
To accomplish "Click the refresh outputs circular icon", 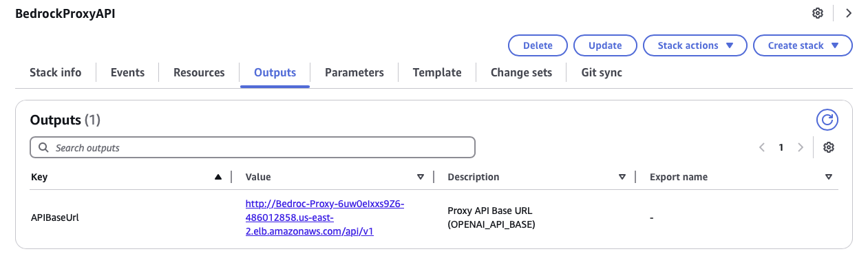I will point(827,120).
